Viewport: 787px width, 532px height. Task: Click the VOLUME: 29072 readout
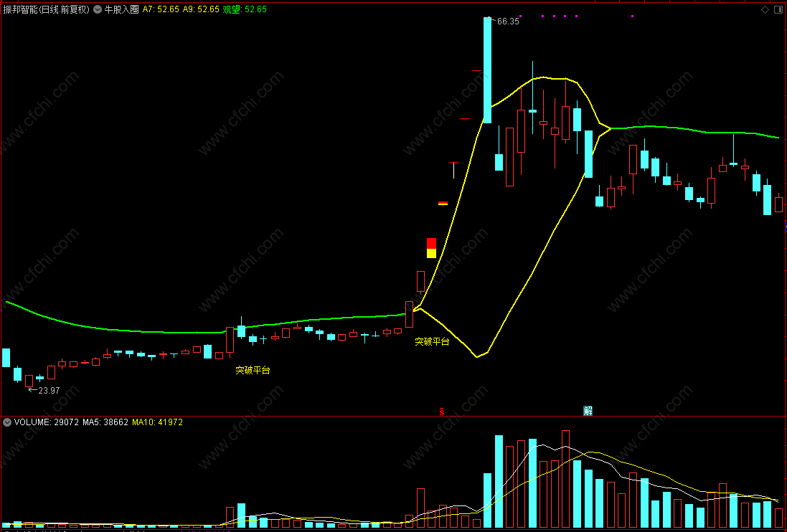tap(46, 423)
